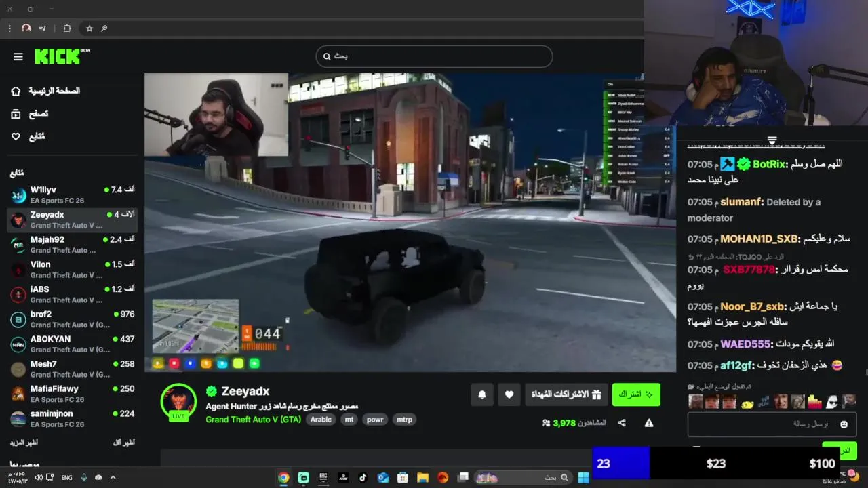The width and height of the screenshot is (868, 488).
Task: Open WAED555 username in chat
Action: pos(745,344)
